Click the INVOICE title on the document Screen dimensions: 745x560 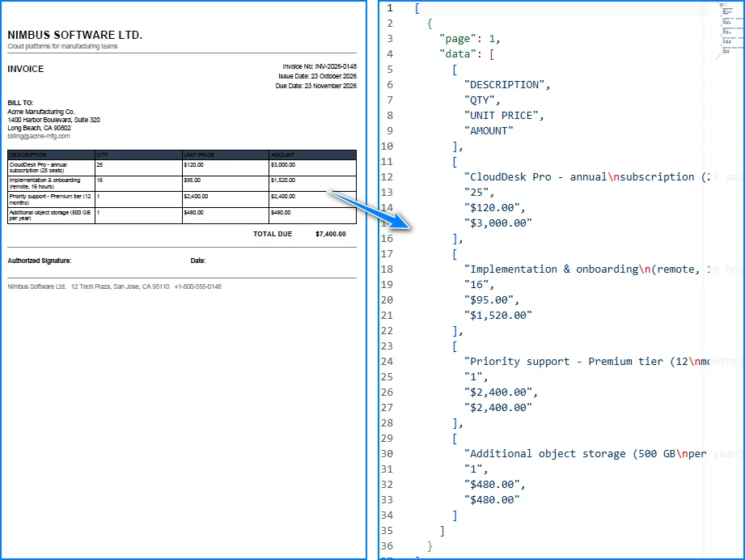[26, 69]
